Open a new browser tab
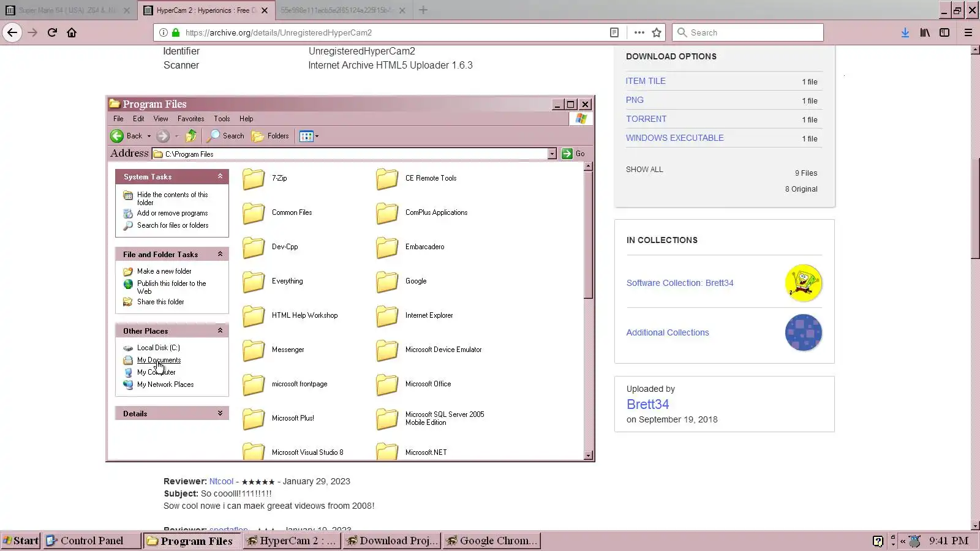This screenshot has height=551, width=980. point(423,10)
